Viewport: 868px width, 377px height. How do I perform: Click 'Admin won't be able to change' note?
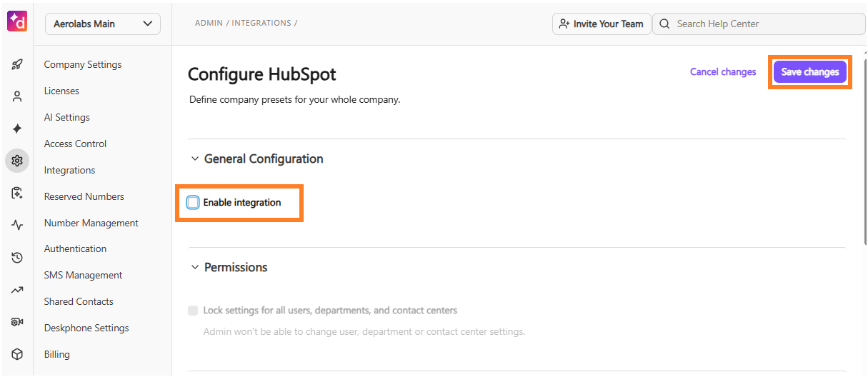[x=364, y=332]
